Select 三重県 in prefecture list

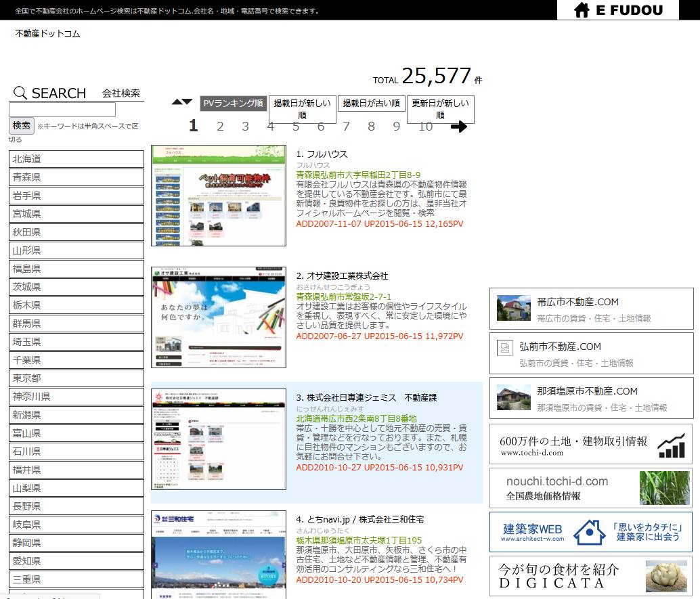[x=76, y=580]
